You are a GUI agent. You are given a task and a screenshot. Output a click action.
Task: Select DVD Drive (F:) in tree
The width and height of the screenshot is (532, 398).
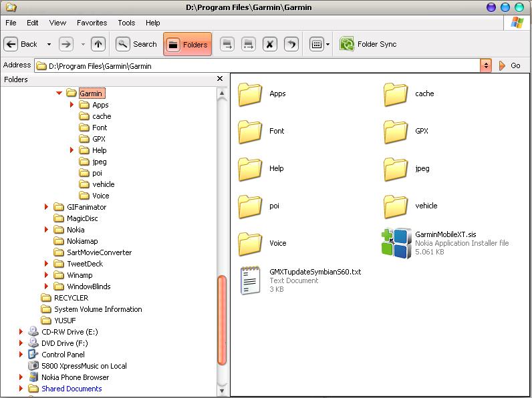58,343
